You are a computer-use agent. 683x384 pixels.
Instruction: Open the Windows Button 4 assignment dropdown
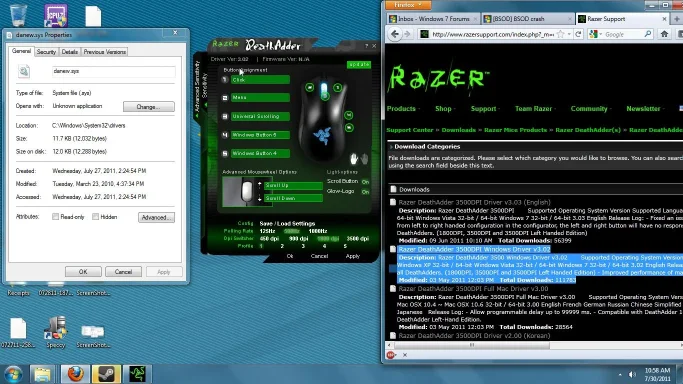tap(260, 153)
